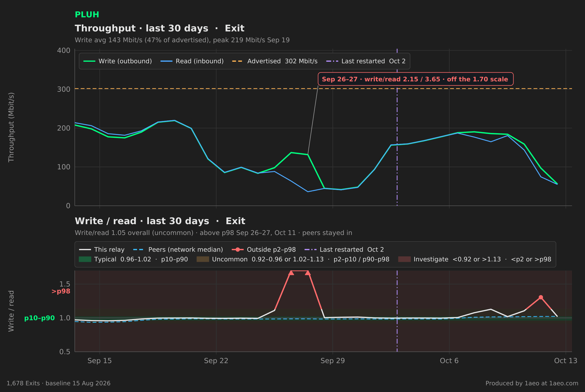Click the red Oct 11 outlier dot
Image resolution: width=585 pixels, height=392 pixels.
click(x=541, y=297)
